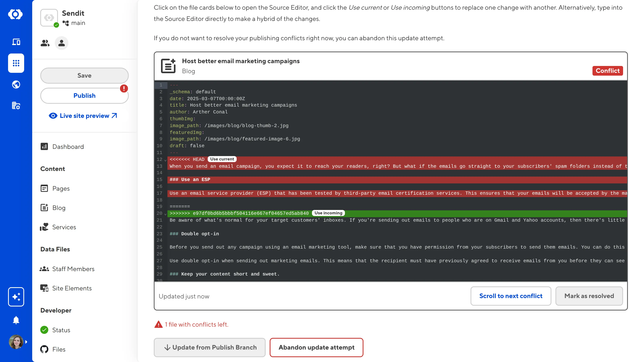Image resolution: width=644 pixels, height=362 pixels.
Task: Open the globe domains icon
Action: click(x=16, y=85)
